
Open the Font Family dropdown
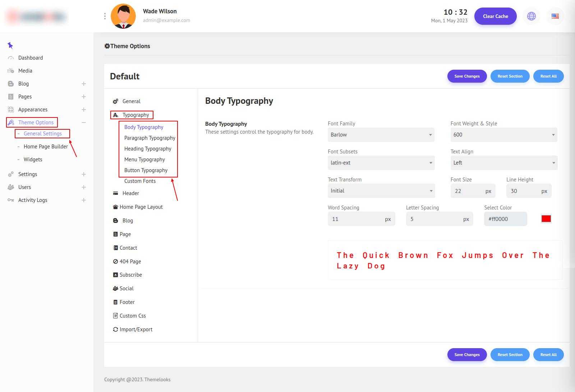point(381,135)
